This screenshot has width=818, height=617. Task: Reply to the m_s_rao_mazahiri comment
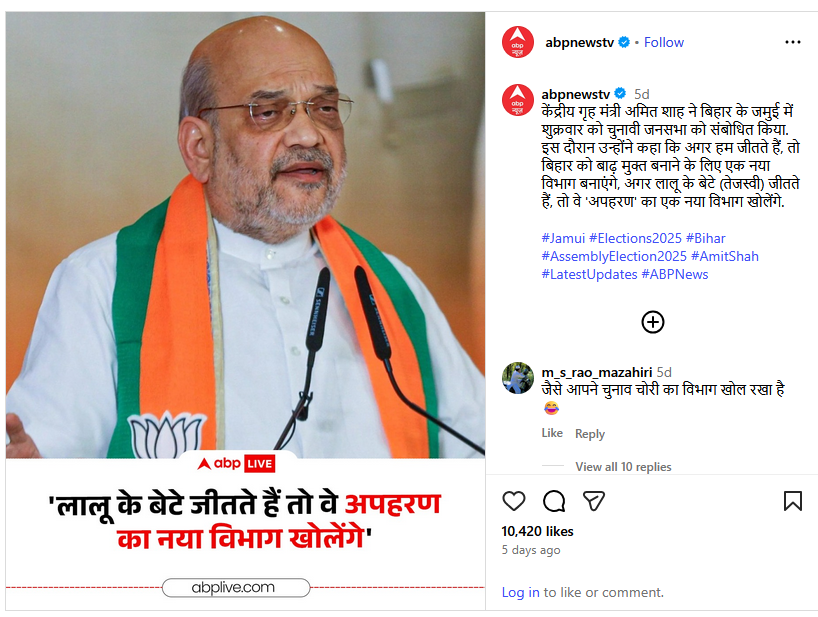[x=590, y=433]
